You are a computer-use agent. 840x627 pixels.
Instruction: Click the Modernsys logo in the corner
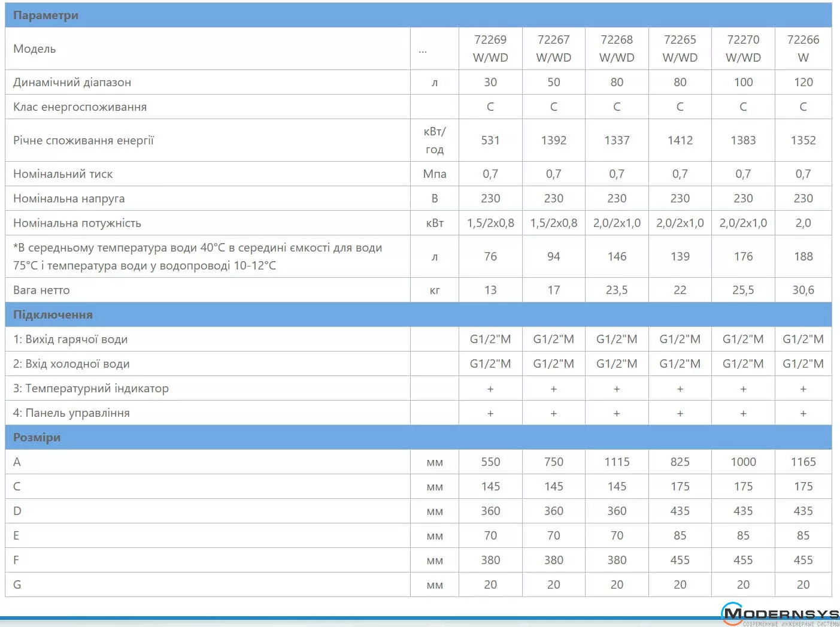pos(780,614)
